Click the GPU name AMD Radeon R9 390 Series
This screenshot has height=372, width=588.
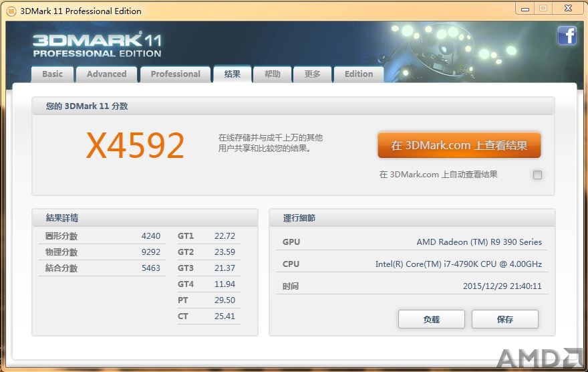[479, 242]
